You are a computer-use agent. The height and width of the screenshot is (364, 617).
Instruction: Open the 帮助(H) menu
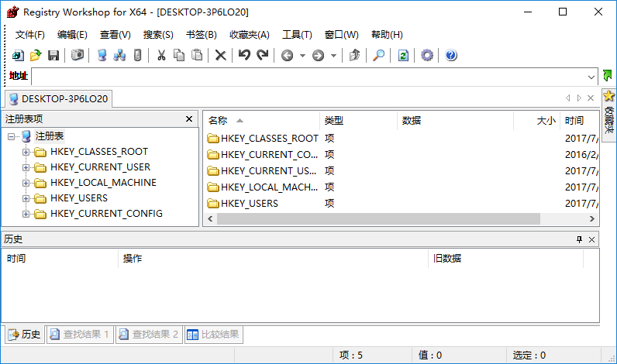(387, 35)
